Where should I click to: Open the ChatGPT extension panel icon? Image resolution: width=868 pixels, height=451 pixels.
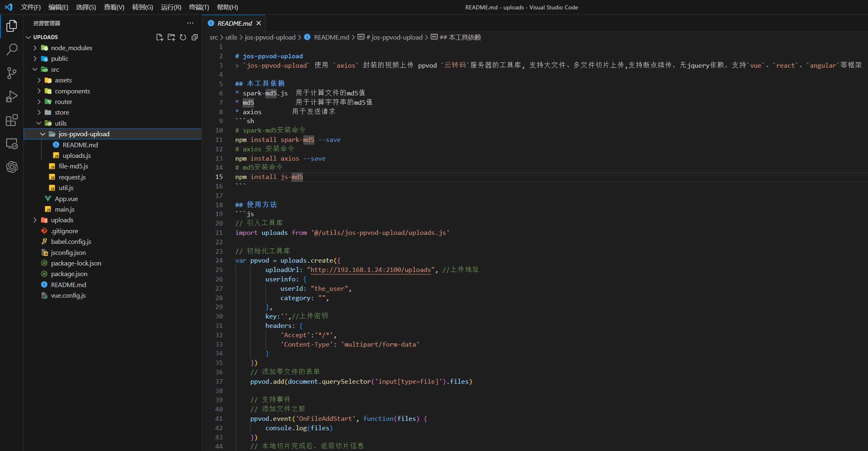click(x=12, y=167)
